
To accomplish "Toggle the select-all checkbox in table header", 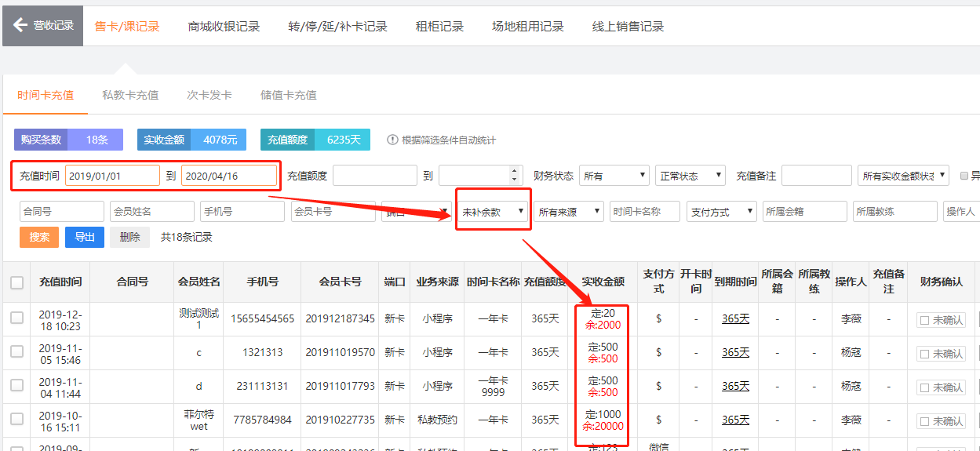I will click(16, 282).
